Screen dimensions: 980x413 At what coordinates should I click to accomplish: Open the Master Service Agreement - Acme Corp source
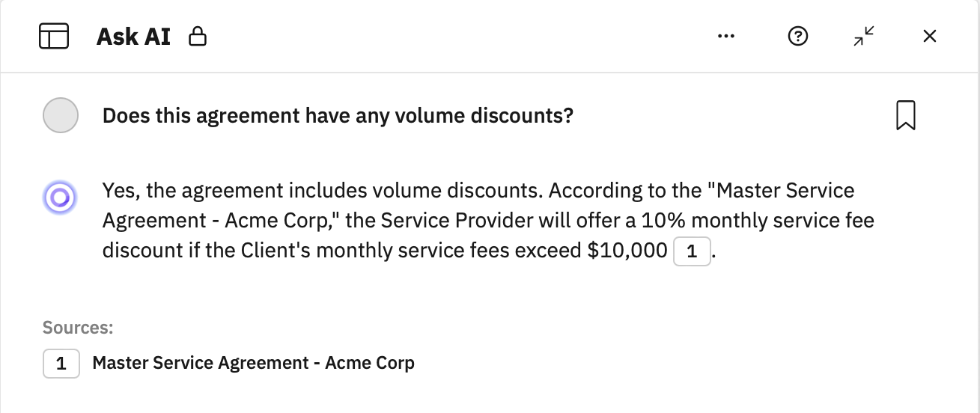[x=253, y=364]
